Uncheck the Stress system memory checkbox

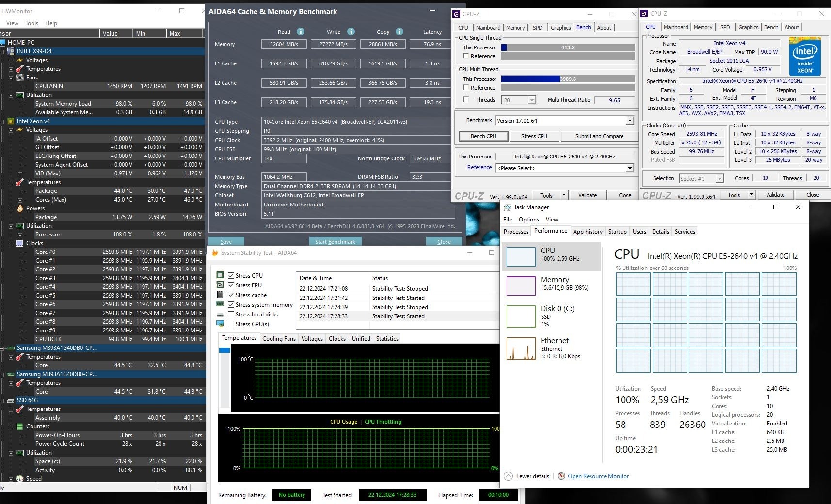coord(231,305)
